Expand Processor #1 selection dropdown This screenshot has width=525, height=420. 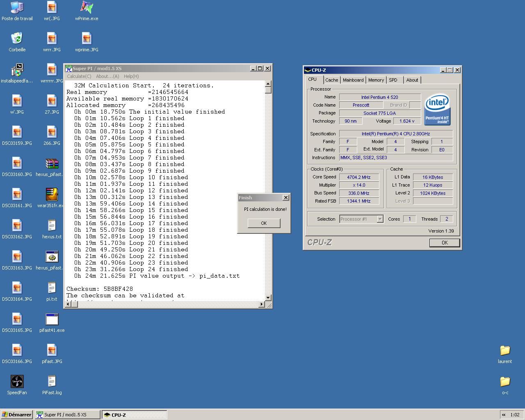click(380, 219)
